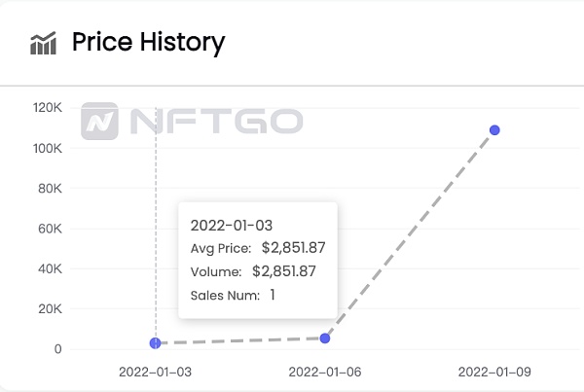Click the 60K y-axis label
This screenshot has height=392, width=584.
tap(49, 229)
